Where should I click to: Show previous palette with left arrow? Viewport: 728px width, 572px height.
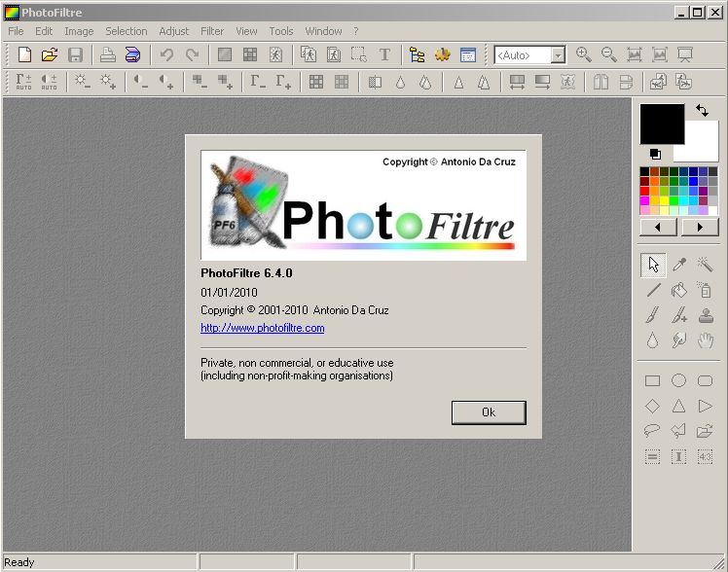click(x=658, y=228)
